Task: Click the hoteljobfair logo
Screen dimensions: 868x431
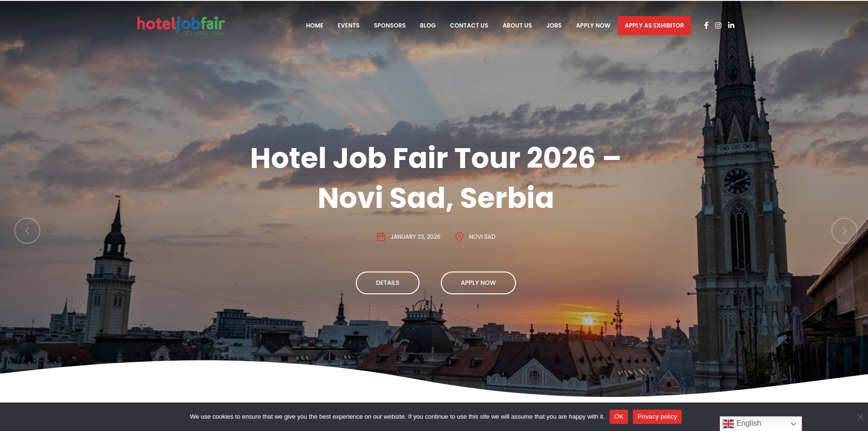Action: point(181,25)
